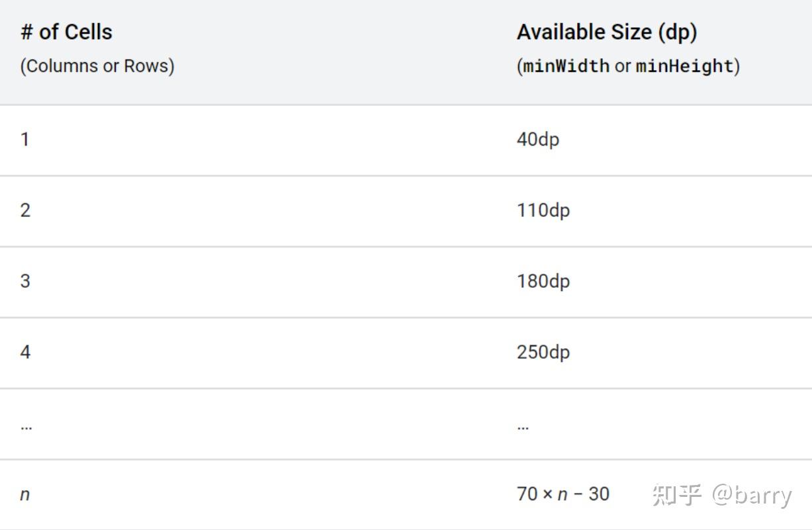Click the ellipsis in the cells column

(x=26, y=427)
